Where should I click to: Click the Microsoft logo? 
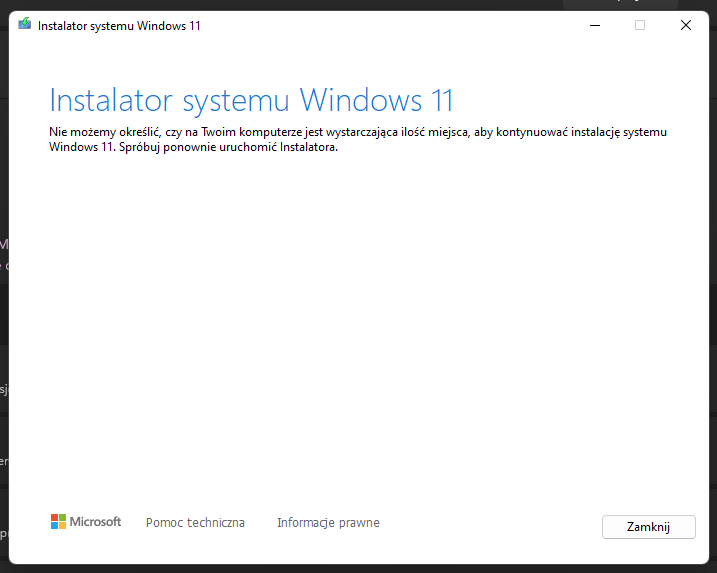86,522
